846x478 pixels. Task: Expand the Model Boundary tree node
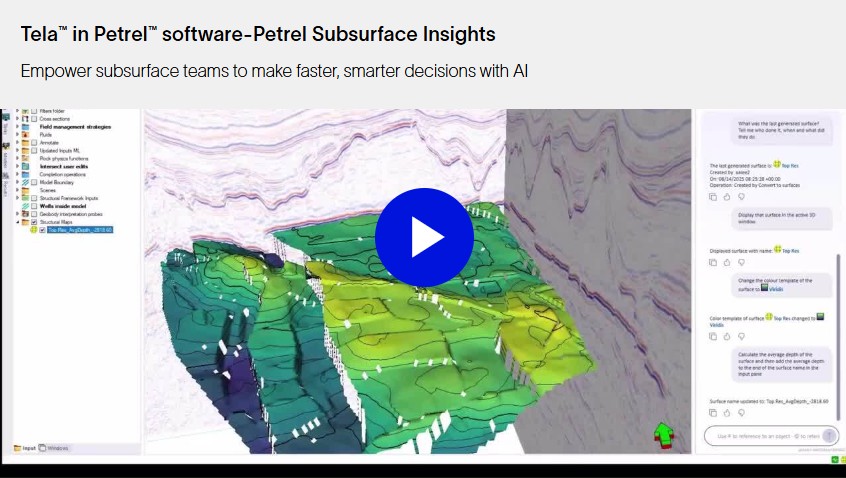click(x=17, y=182)
